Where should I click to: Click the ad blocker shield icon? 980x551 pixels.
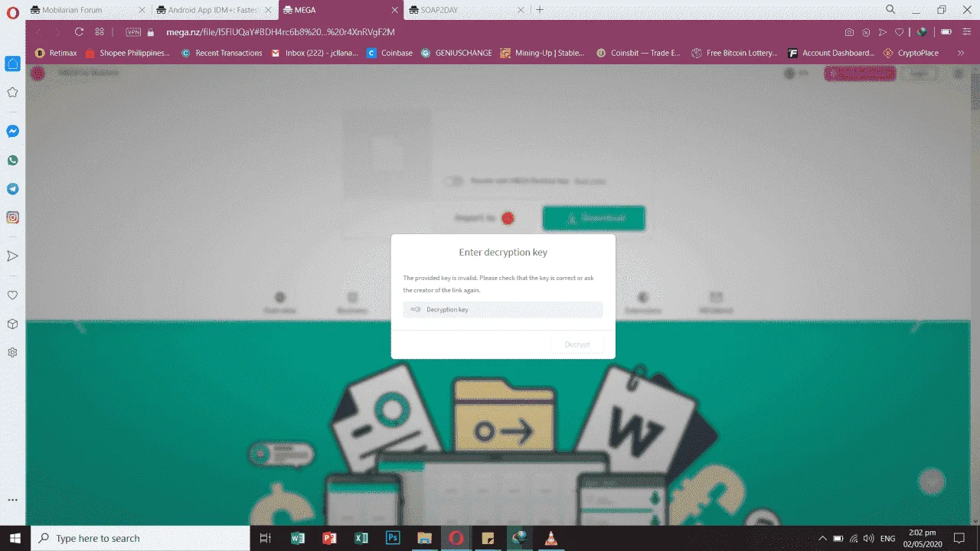point(866,32)
